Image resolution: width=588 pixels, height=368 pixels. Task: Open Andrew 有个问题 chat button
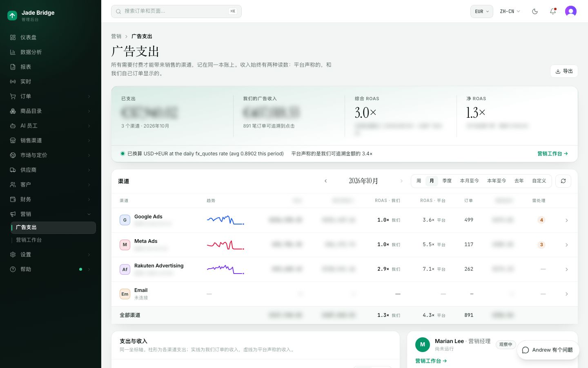(x=548, y=350)
